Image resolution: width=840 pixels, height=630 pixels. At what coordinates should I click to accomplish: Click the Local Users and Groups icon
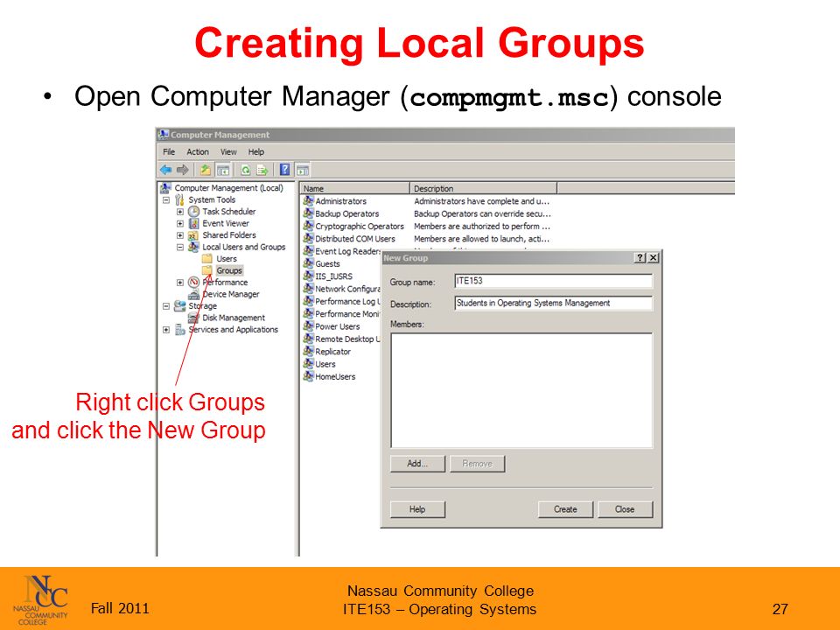[194, 247]
